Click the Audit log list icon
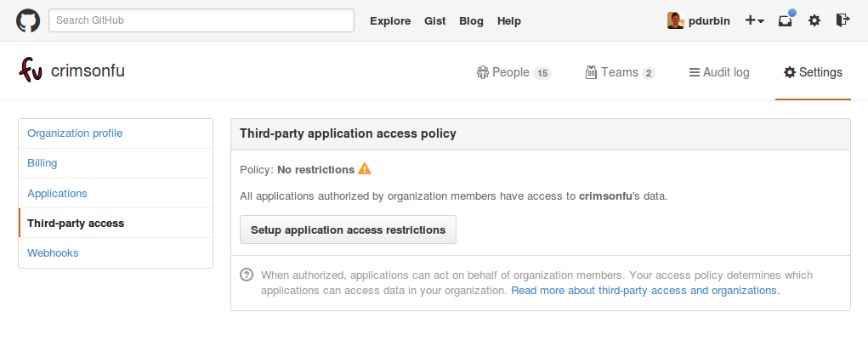This screenshot has width=868, height=357. 695,72
